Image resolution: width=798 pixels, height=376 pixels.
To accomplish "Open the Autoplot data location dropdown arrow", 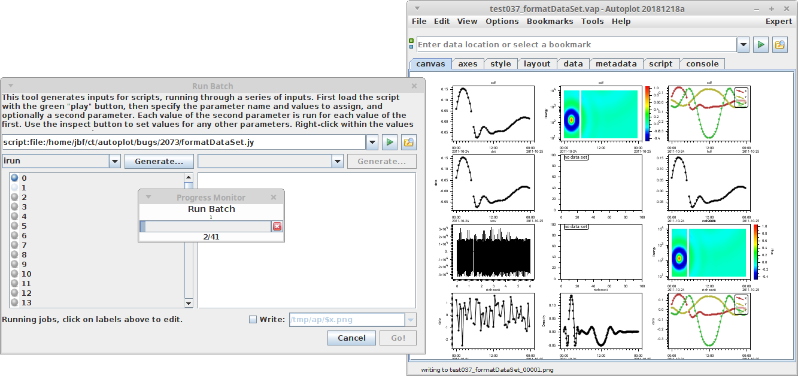I will pos(744,44).
